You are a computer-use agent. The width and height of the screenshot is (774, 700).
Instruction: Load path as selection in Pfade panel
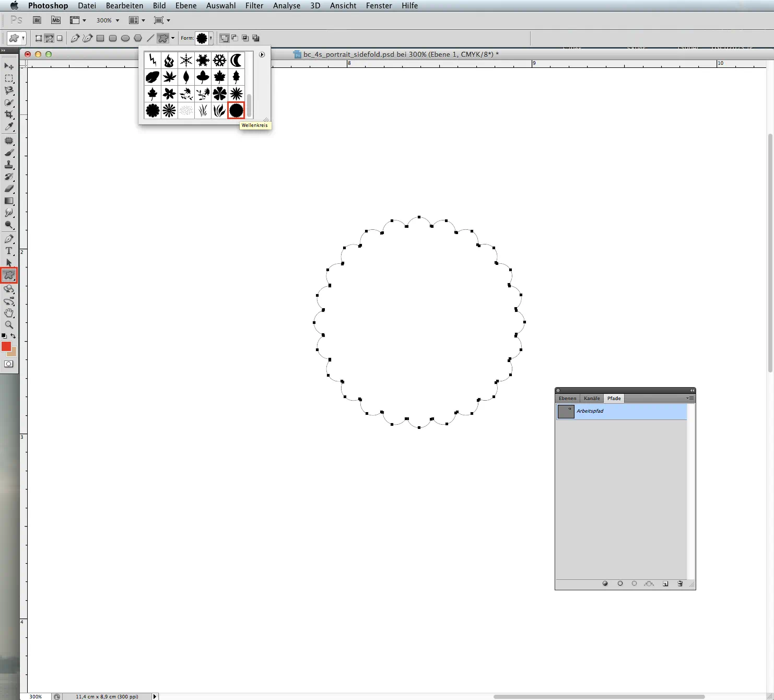click(634, 584)
